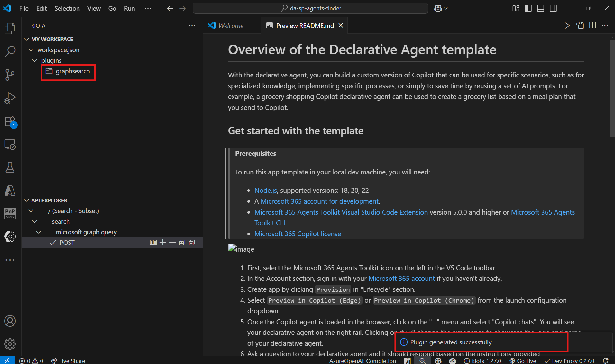This screenshot has height=364, width=615.
Task: Toggle the primary side bar
Action: 528,8
